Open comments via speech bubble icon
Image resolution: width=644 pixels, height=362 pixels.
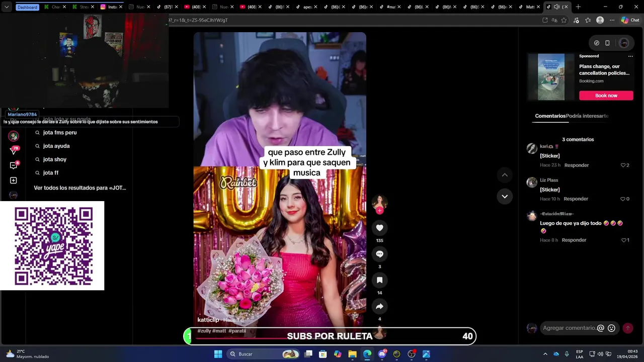pyautogui.click(x=379, y=254)
